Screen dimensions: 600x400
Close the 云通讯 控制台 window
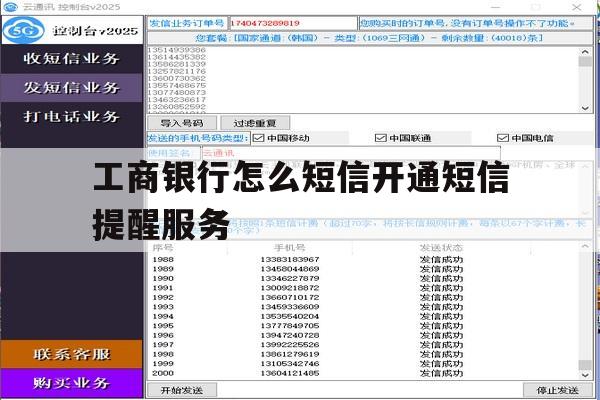tap(577, 7)
